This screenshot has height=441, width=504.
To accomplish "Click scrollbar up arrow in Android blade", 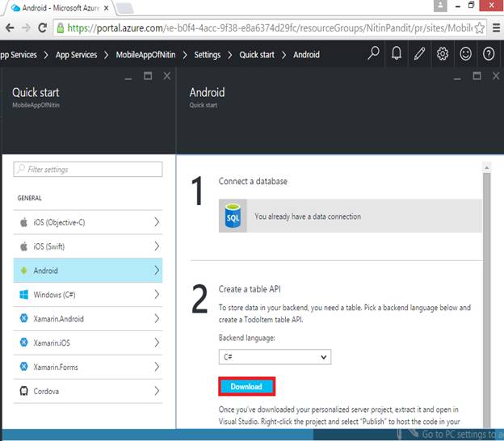I will tap(487, 167).
